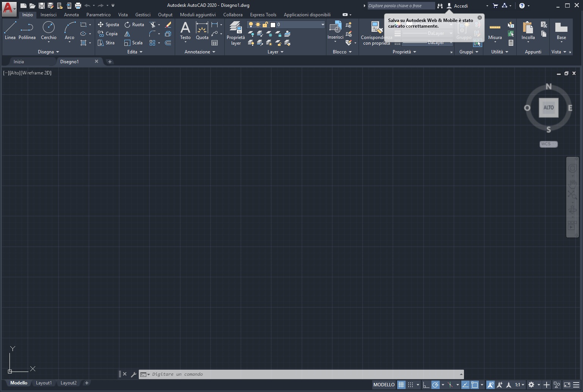Viewport: 583px width, 392px height.
Task: Select the Linea drawing tool
Action: pyautogui.click(x=10, y=30)
